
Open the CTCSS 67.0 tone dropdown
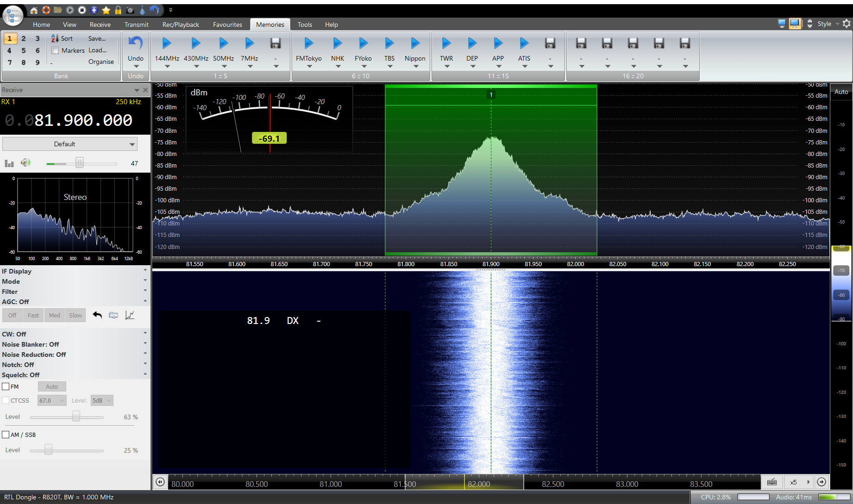[52, 400]
